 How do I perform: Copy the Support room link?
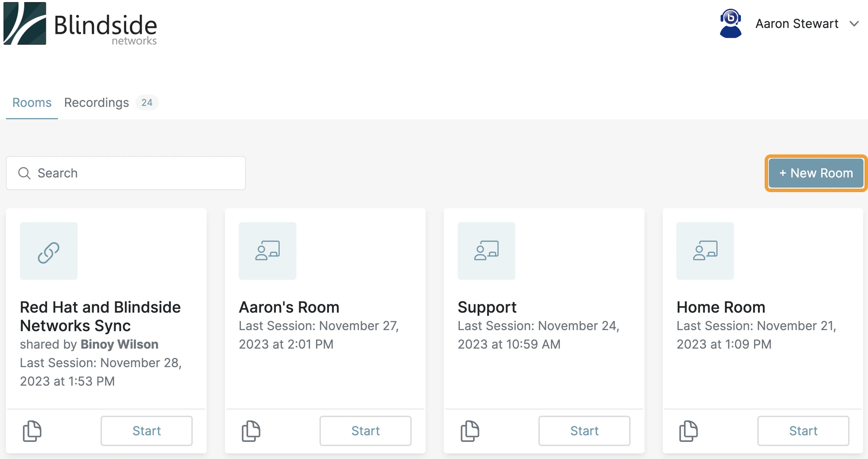470,431
